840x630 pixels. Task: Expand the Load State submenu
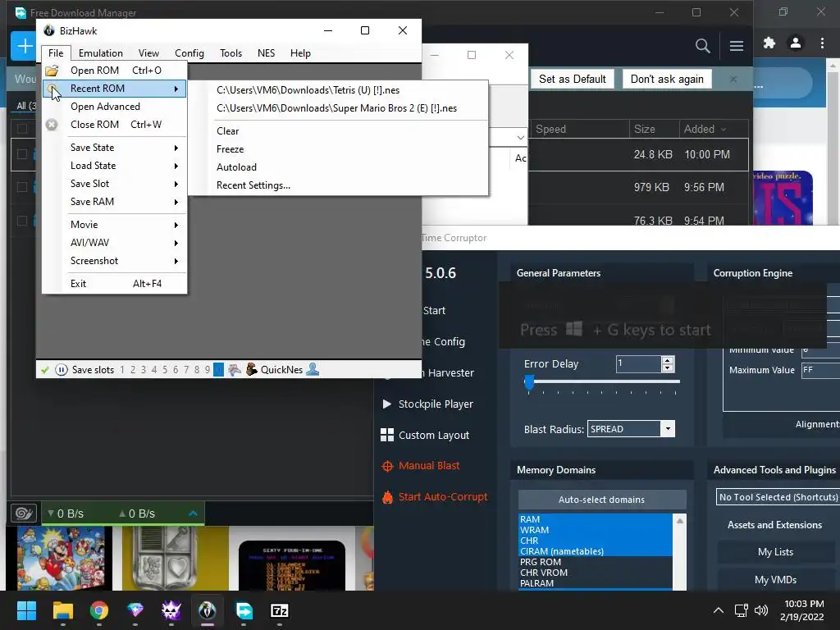click(115, 166)
